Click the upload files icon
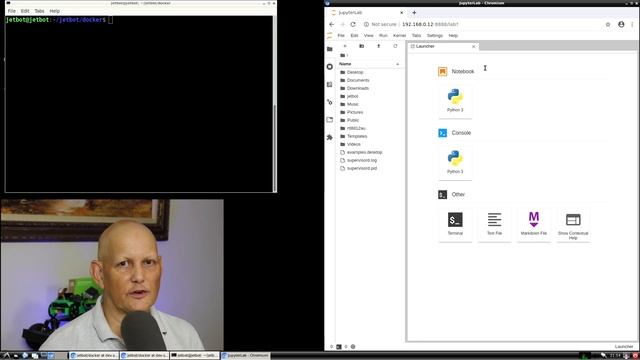The image size is (640, 360). tap(378, 46)
